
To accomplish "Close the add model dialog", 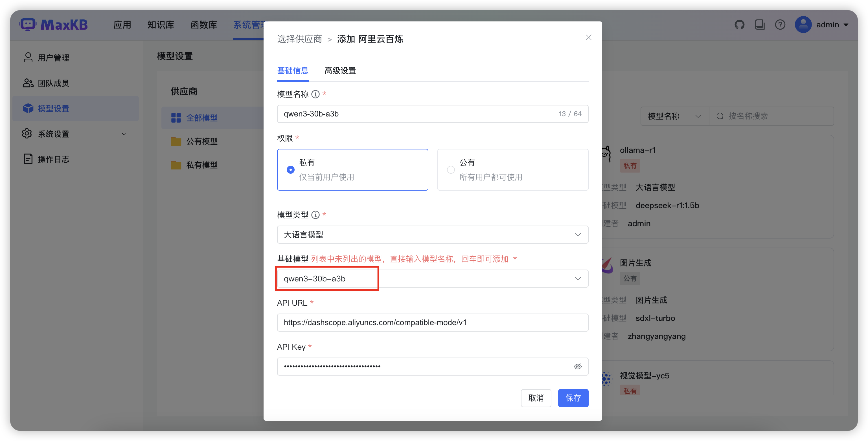I will click(x=588, y=38).
